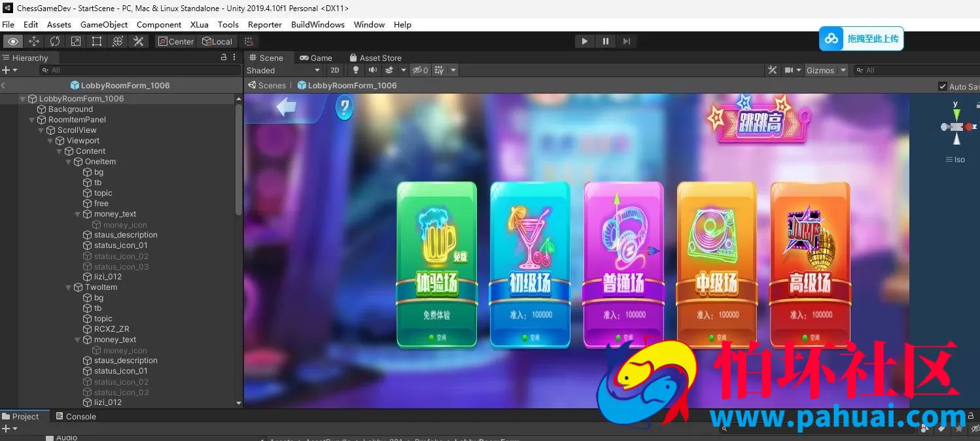
Task: Click the 高级场 red room card
Action: 810,265
